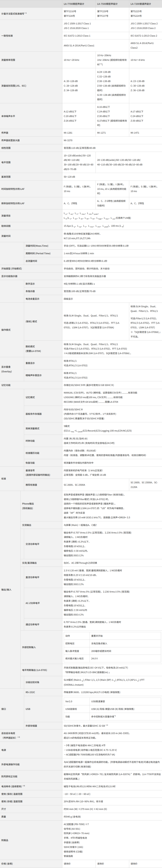
Task: Select the 本体噪声水平 row label
Action: click(x=8, y=116)
